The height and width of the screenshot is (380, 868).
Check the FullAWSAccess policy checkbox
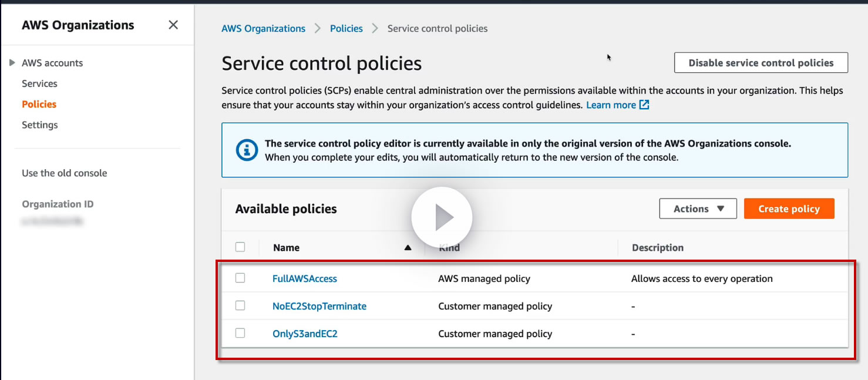(x=240, y=278)
